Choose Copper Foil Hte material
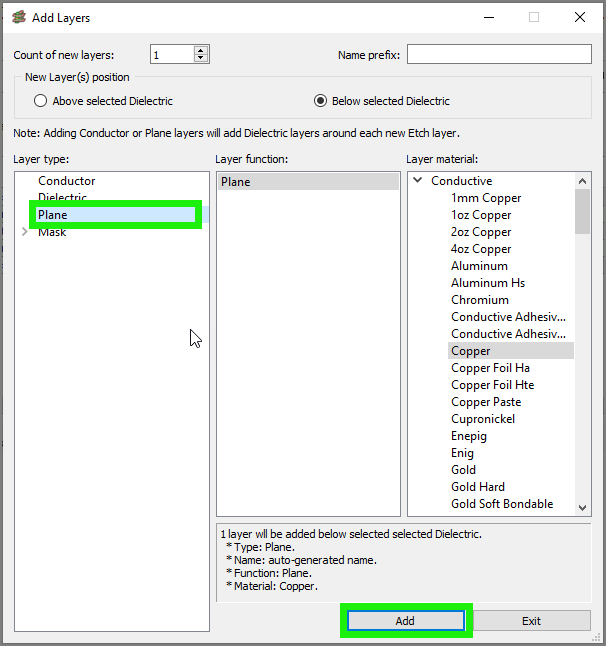The width and height of the screenshot is (606, 646). click(x=493, y=385)
